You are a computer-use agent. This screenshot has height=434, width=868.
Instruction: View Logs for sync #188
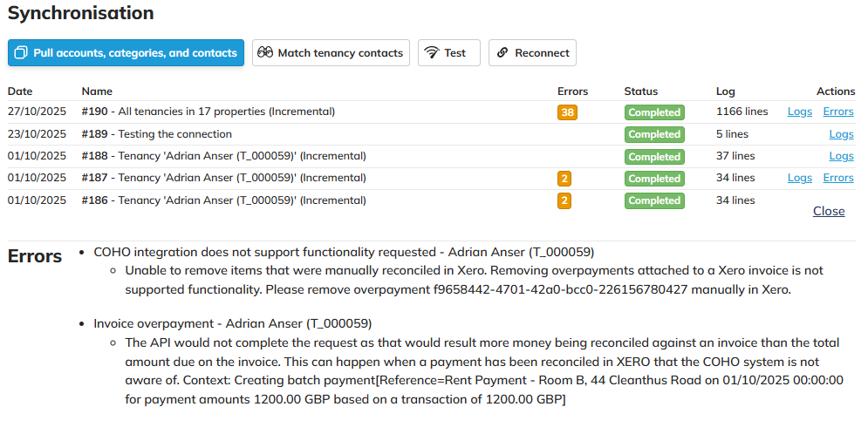tap(841, 156)
